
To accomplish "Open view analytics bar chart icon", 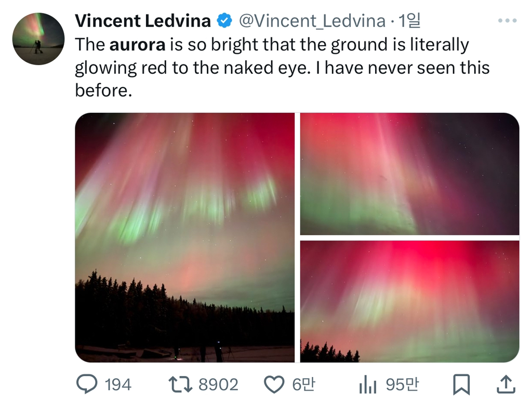I will click(x=368, y=385).
